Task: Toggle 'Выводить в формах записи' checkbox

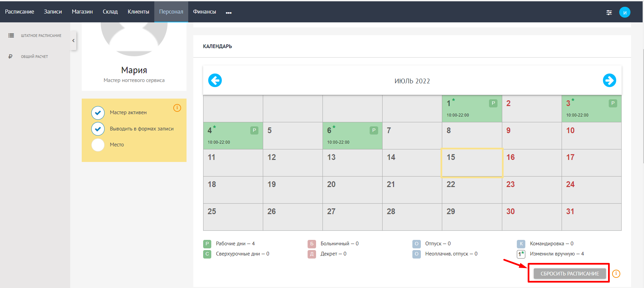Action: (98, 129)
